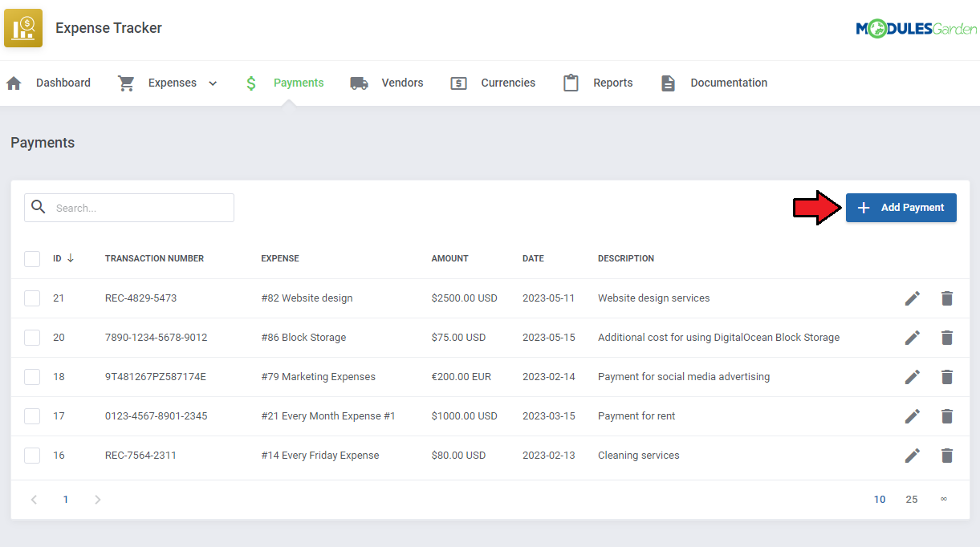Delete payment REC-4829-5473 with trash icon
Image resolution: width=980 pixels, height=547 pixels.
point(947,298)
